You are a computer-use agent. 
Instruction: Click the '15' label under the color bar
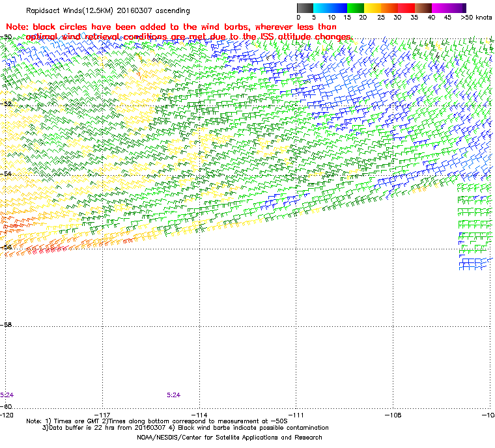[x=347, y=18]
